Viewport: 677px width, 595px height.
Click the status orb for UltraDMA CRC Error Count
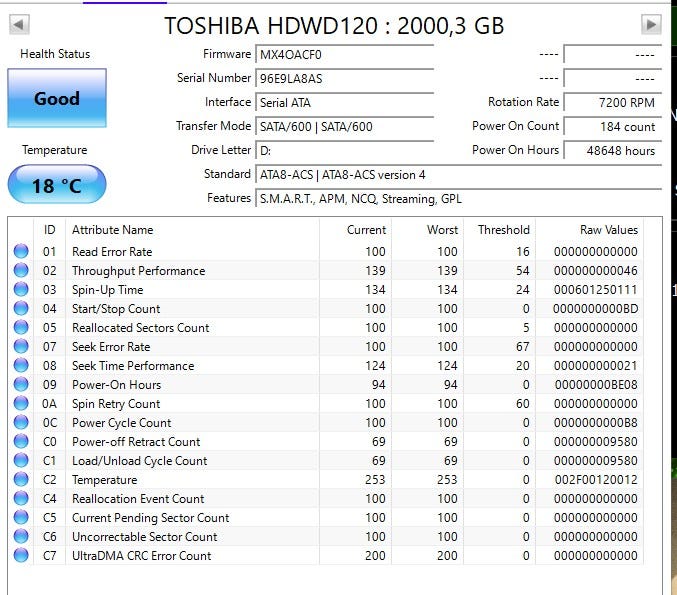pyautogui.click(x=21, y=556)
